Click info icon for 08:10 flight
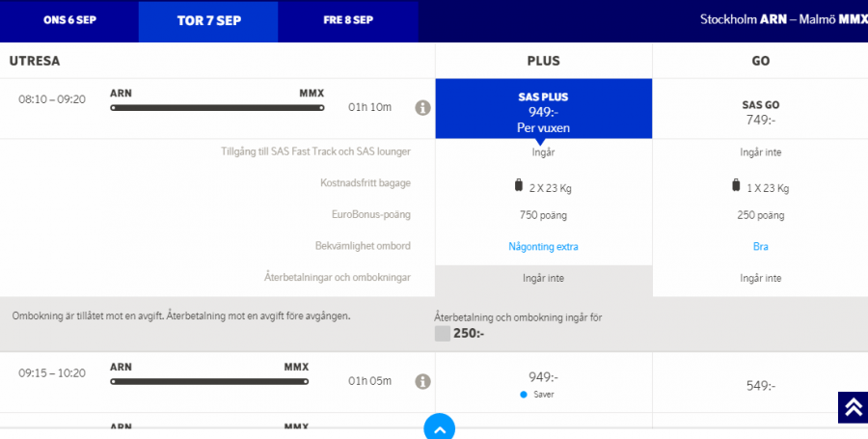Screen dimensions: 868x439 [x=421, y=107]
